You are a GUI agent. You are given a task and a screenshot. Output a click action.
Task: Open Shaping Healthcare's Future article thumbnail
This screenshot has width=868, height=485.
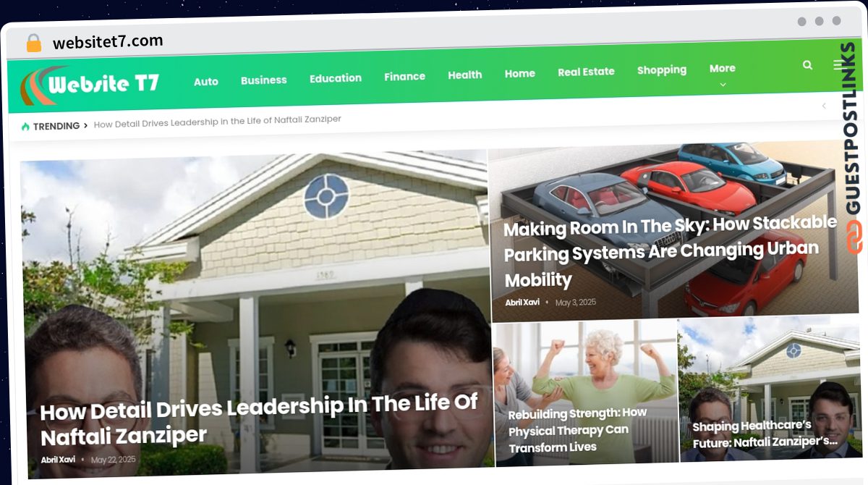pyautogui.click(x=769, y=390)
